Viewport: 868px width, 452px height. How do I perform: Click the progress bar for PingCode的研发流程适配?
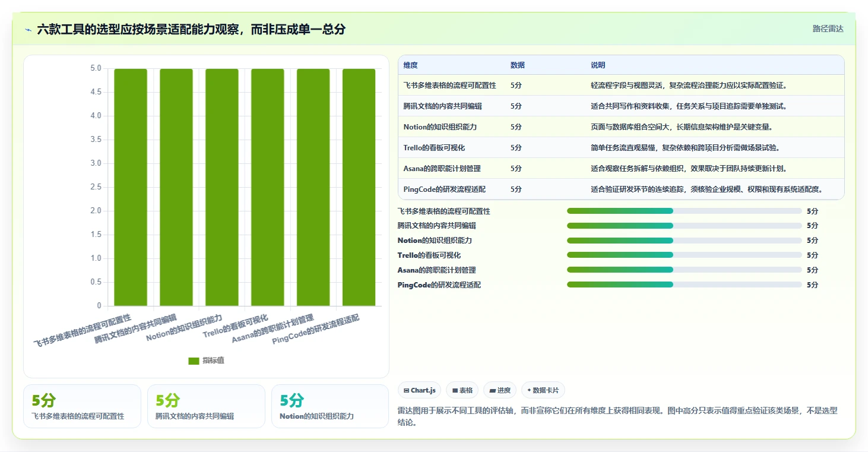point(685,285)
